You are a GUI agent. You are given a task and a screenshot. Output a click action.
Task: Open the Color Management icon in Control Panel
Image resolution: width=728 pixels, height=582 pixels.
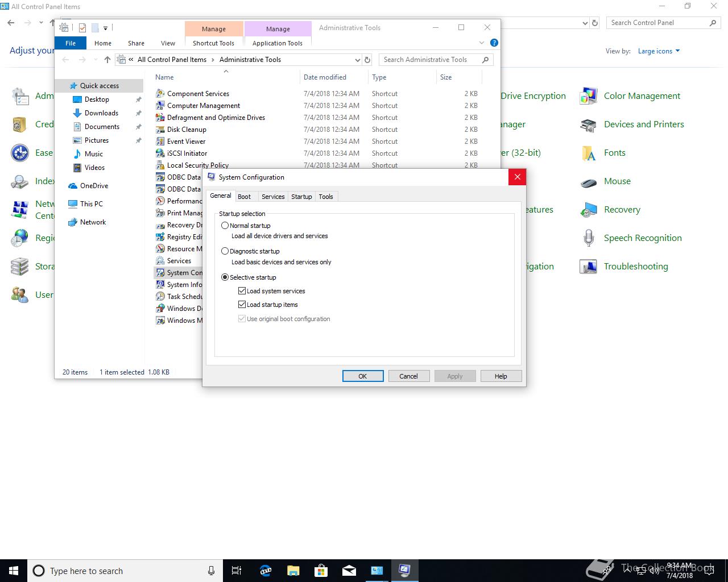click(x=589, y=96)
